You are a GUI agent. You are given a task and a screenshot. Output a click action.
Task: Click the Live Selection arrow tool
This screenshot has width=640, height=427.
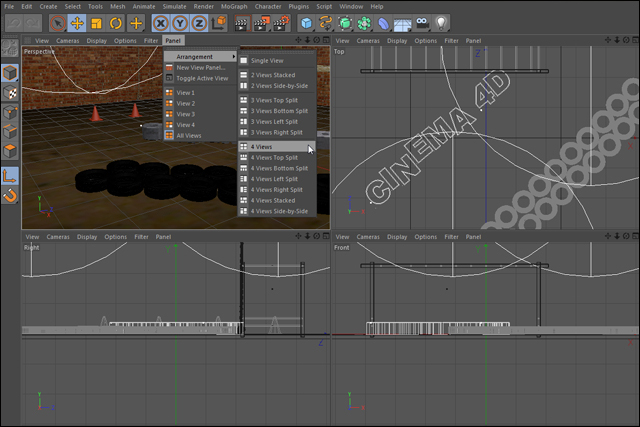(x=57, y=22)
